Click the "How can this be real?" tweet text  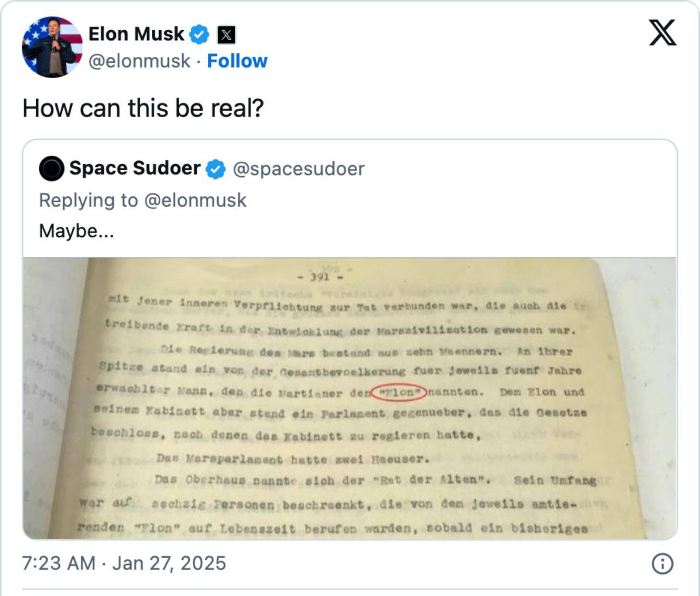(143, 108)
